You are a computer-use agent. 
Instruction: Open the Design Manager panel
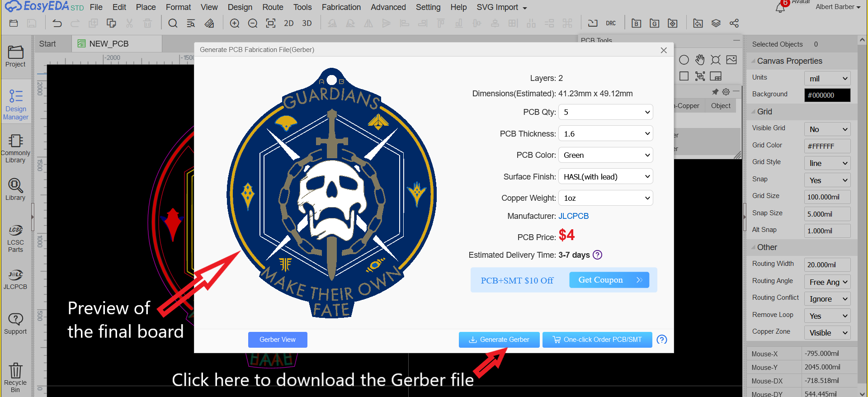pyautogui.click(x=16, y=105)
